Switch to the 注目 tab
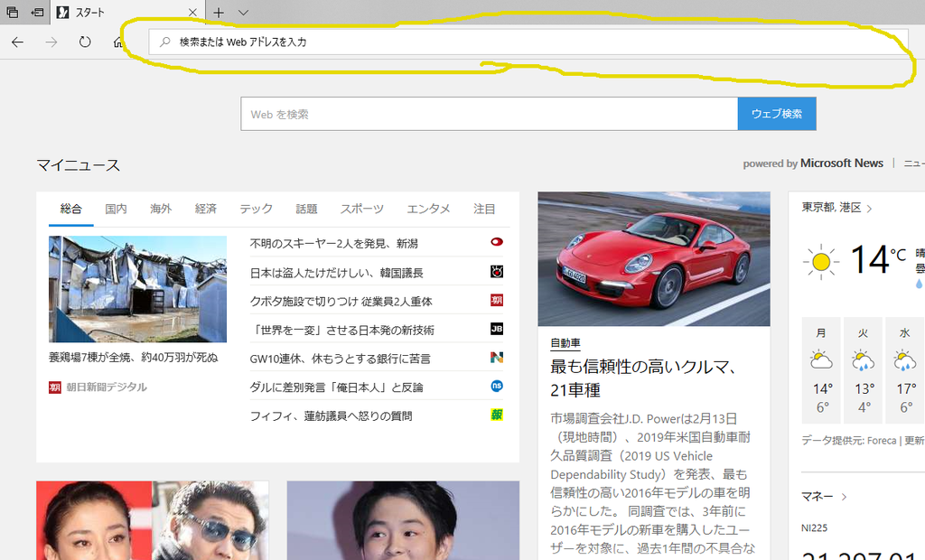 [x=484, y=209]
